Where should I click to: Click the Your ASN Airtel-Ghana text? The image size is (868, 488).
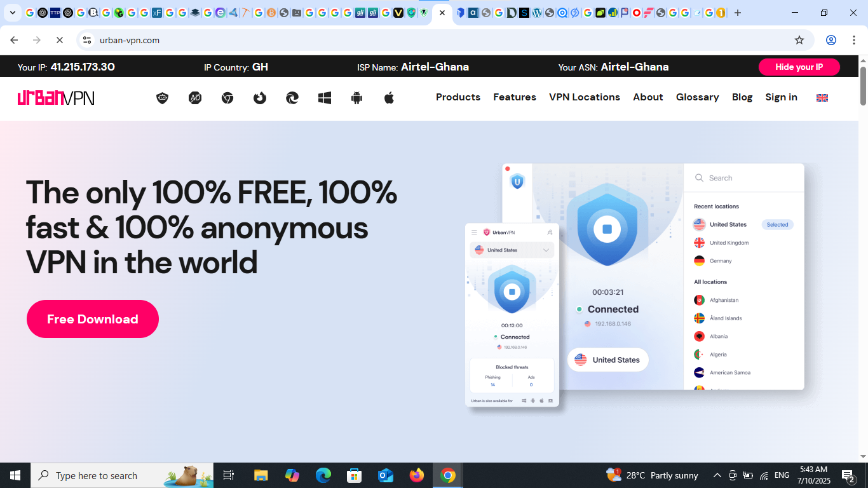613,67
